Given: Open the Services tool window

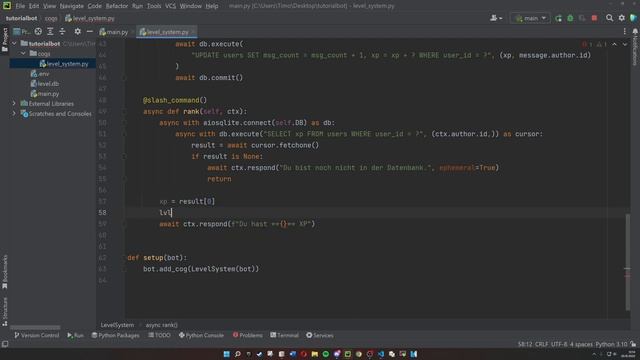Looking at the screenshot, I should 320,335.
